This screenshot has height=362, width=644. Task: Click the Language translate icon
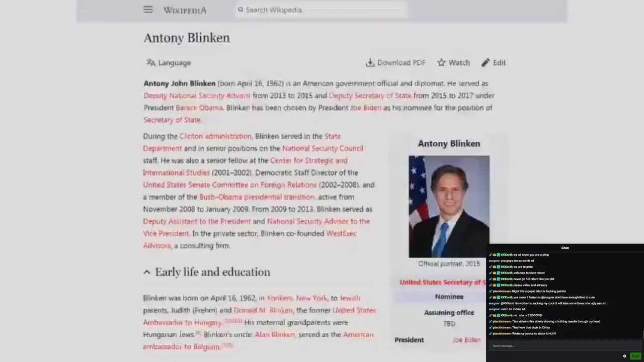coord(151,62)
